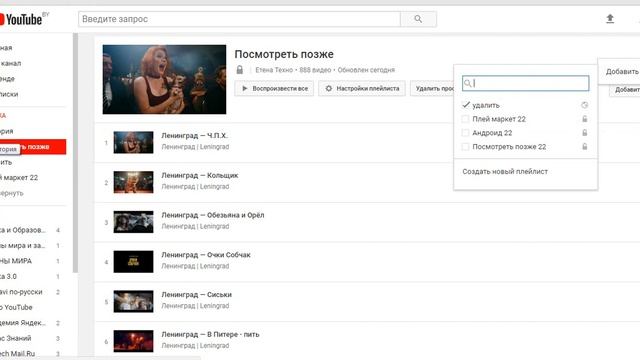Click the Добавить tooltip button at top right
The width and height of the screenshot is (640, 360).
point(620,71)
